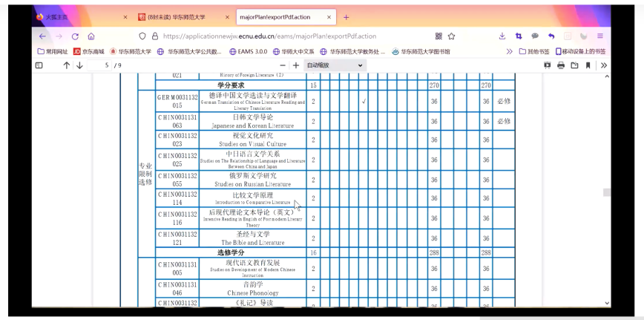Viewport: 644px width, 320px height.
Task: Switch to the (8封未读) 华东师范大学 tab
Action: point(177,16)
